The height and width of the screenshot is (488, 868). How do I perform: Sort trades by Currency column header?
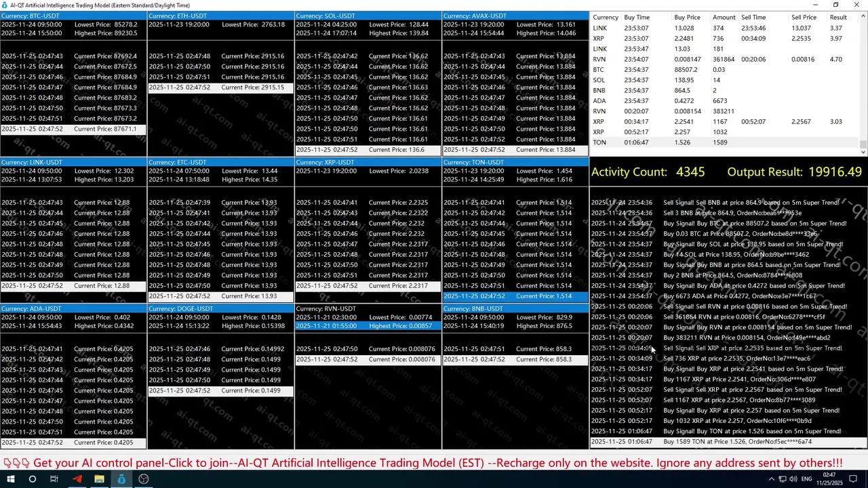[606, 17]
